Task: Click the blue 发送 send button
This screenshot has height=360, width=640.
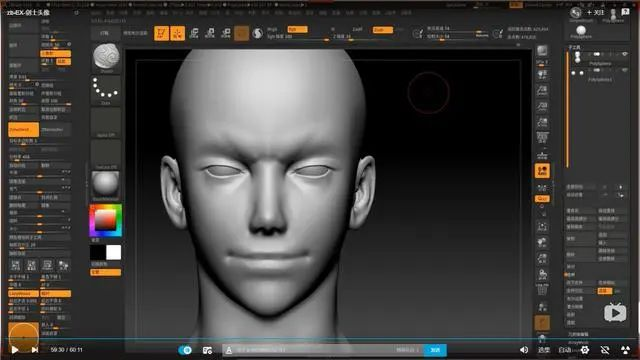Action: click(435, 350)
